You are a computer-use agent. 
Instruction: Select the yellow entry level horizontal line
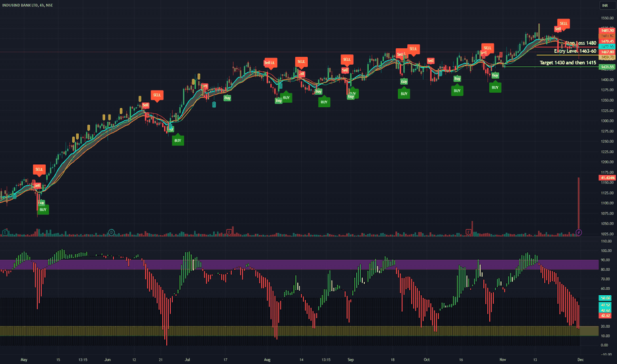coord(567,55)
